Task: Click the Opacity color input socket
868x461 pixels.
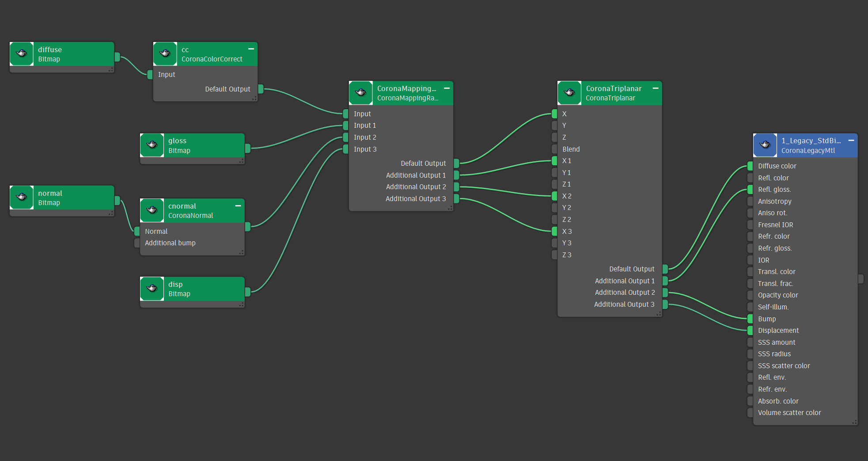Action: pyautogui.click(x=750, y=295)
